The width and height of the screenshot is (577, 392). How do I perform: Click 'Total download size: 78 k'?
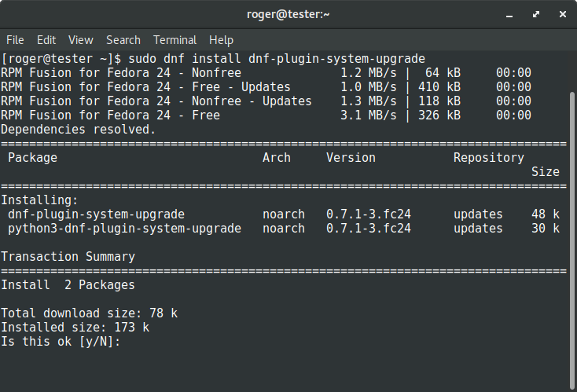pyautogui.click(x=90, y=313)
